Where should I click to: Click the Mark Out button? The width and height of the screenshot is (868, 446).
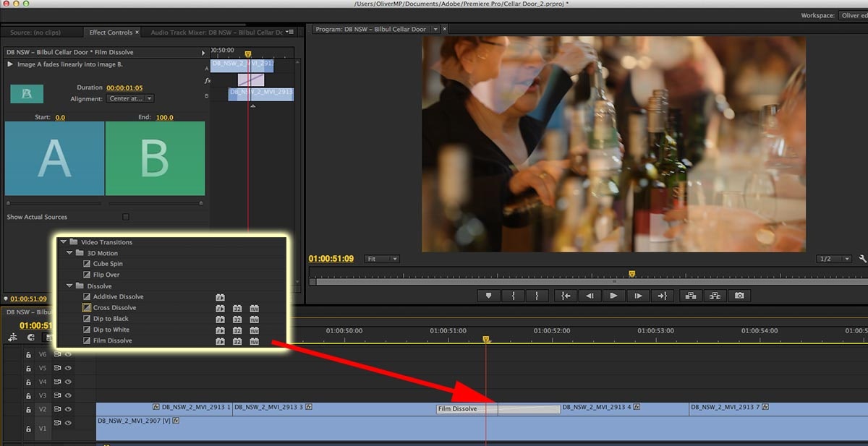[x=537, y=296]
